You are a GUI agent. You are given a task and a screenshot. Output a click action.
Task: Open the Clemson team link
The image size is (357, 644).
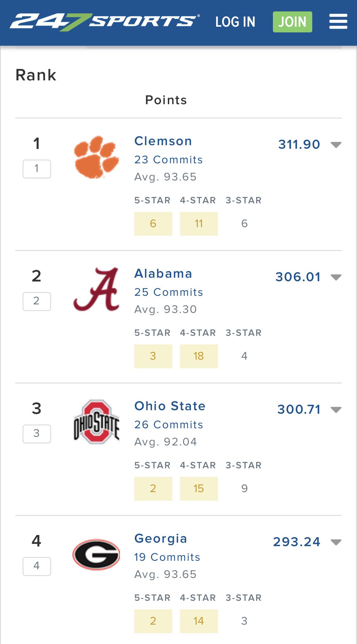(163, 141)
